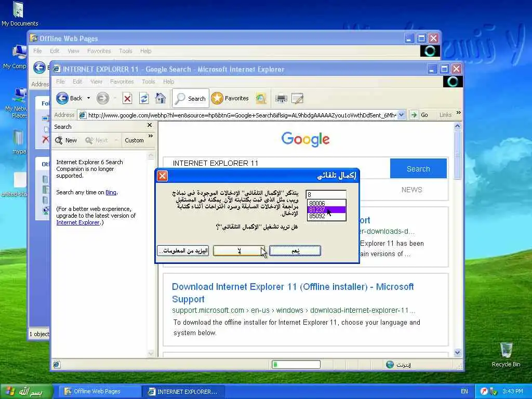Open Favorites star toolbar button

pyautogui.click(x=230, y=98)
